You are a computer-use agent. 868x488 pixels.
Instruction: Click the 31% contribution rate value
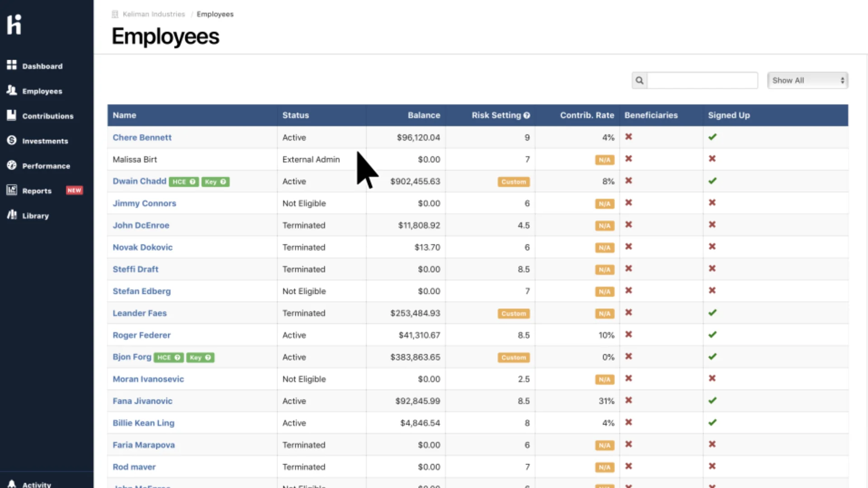[x=606, y=401]
